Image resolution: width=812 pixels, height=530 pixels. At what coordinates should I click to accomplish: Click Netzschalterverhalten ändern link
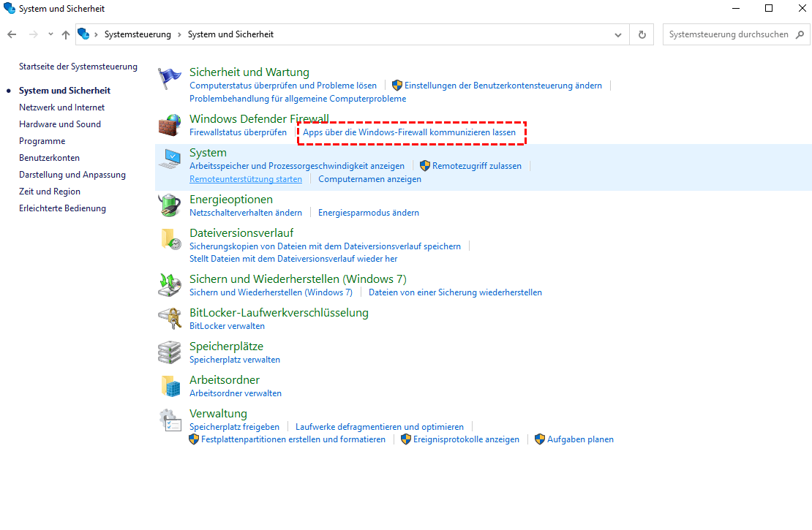tap(246, 213)
